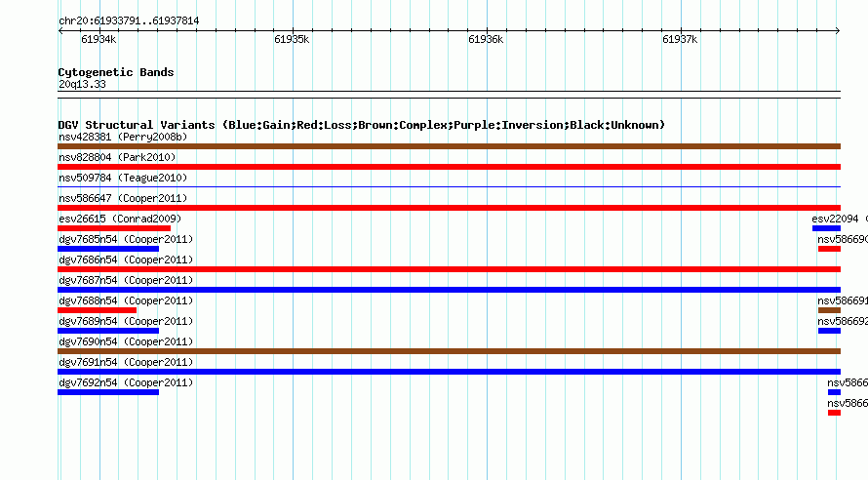Click the chr20:61933791..61937814 region label
This screenshot has width=868, height=480.
[x=129, y=21]
